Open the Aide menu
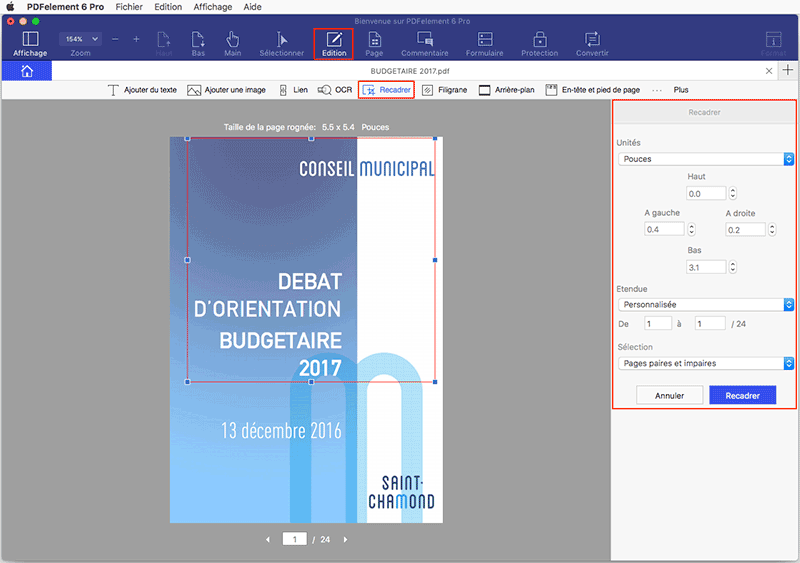The height and width of the screenshot is (563, 800). pos(253,7)
